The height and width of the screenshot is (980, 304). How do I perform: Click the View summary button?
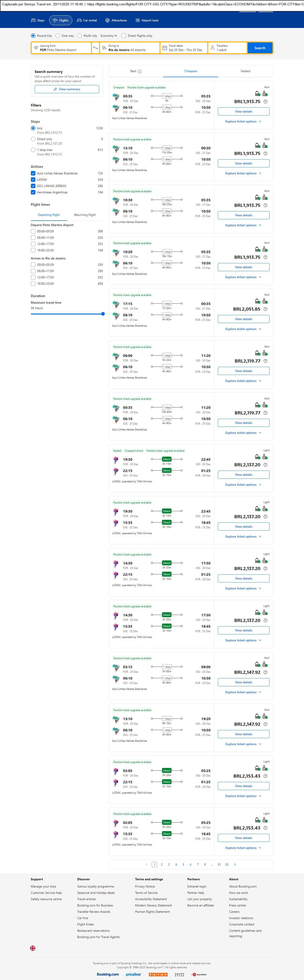[67, 89]
